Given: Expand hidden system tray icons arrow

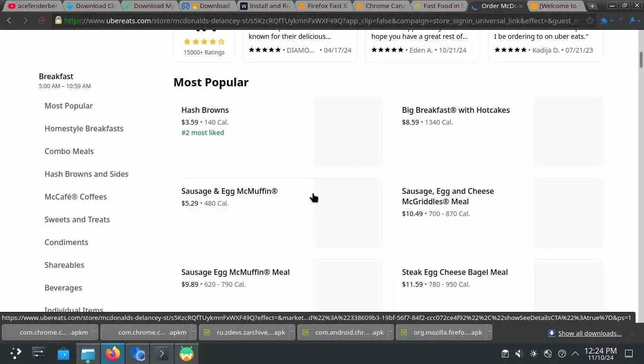Looking at the screenshot, I should click(575, 354).
